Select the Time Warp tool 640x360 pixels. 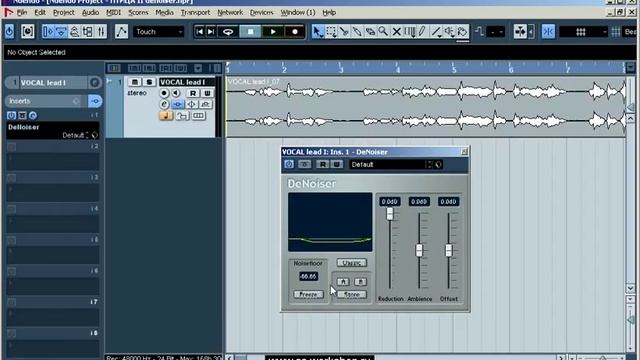409,31
